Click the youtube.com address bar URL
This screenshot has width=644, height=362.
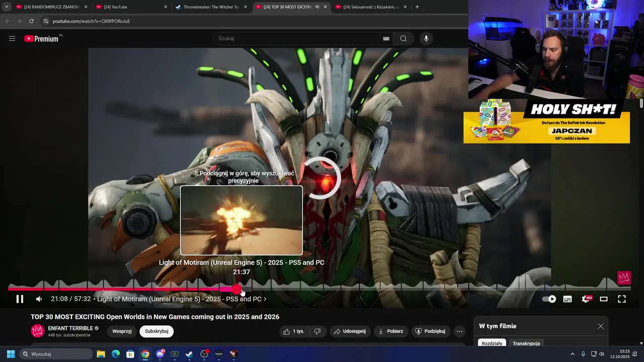coord(91,21)
